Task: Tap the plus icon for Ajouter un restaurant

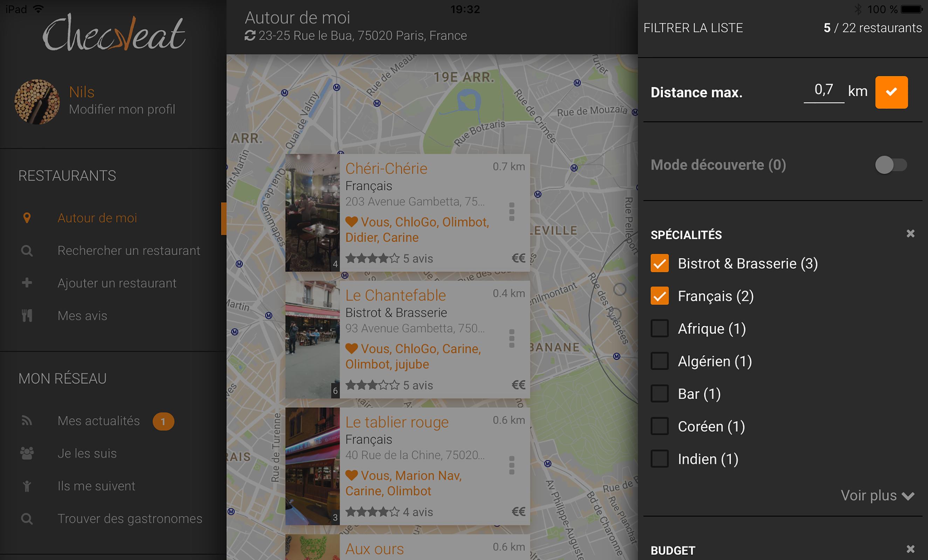Action: coord(27,283)
